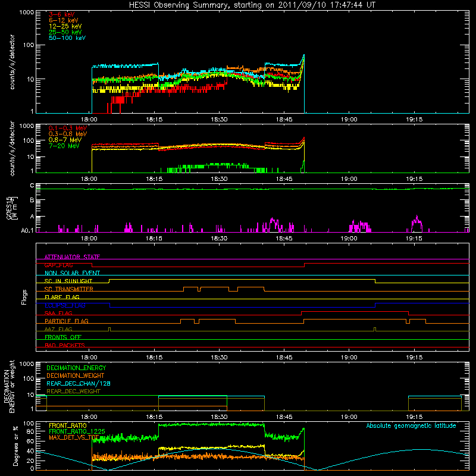The height and width of the screenshot is (476, 476).
Task: Click the A0.1 label on GOES axis
Action: click(27, 230)
